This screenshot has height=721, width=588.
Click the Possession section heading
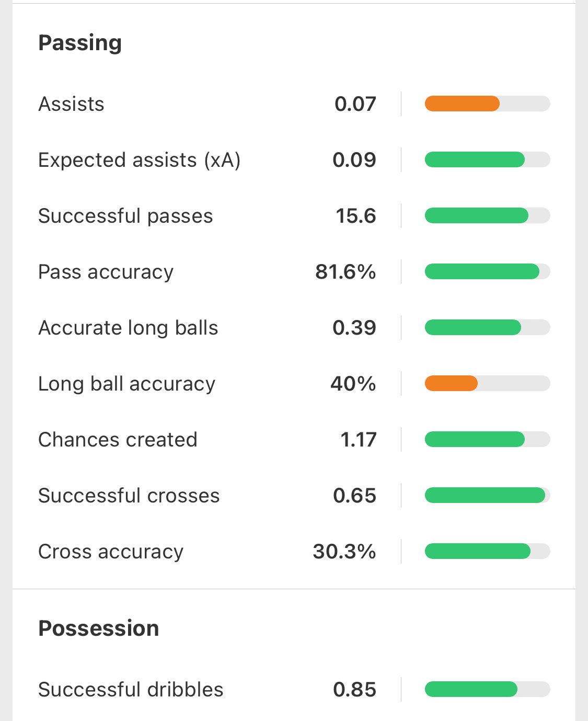(98, 628)
